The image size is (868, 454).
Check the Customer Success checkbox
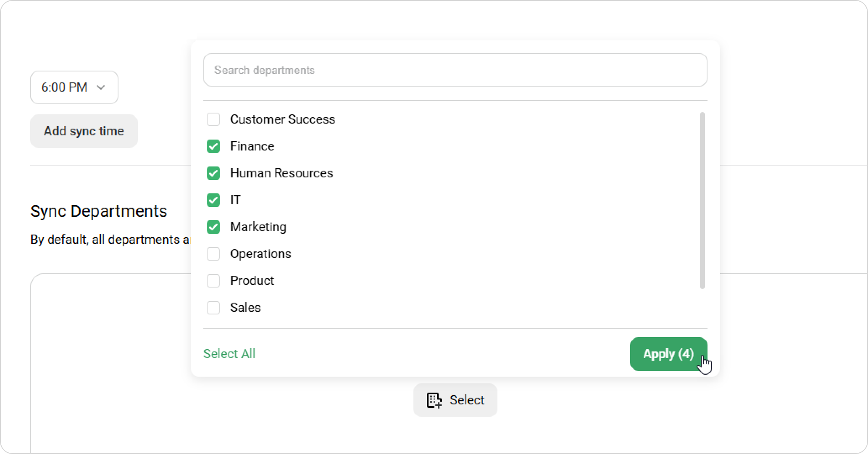click(213, 119)
